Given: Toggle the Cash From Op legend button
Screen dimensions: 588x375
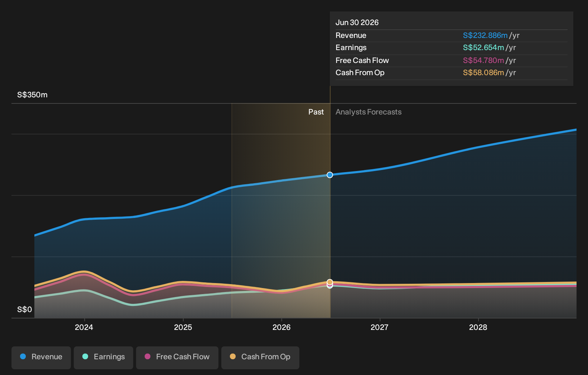Looking at the screenshot, I should (x=260, y=357).
